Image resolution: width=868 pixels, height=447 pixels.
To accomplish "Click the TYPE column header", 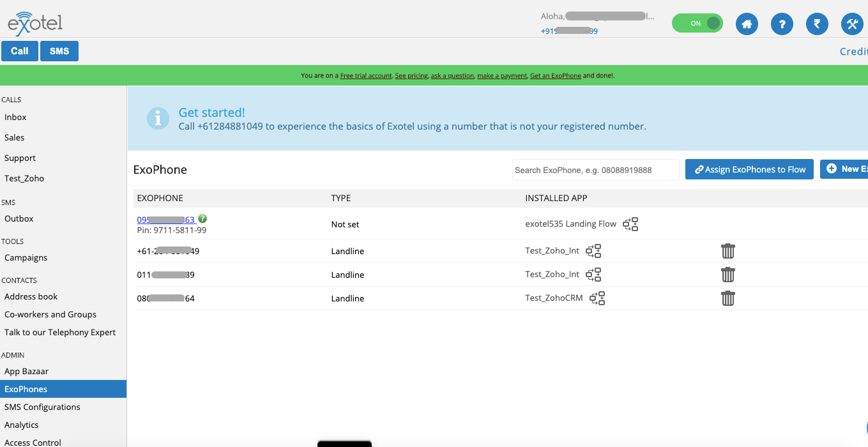I will [340, 198].
